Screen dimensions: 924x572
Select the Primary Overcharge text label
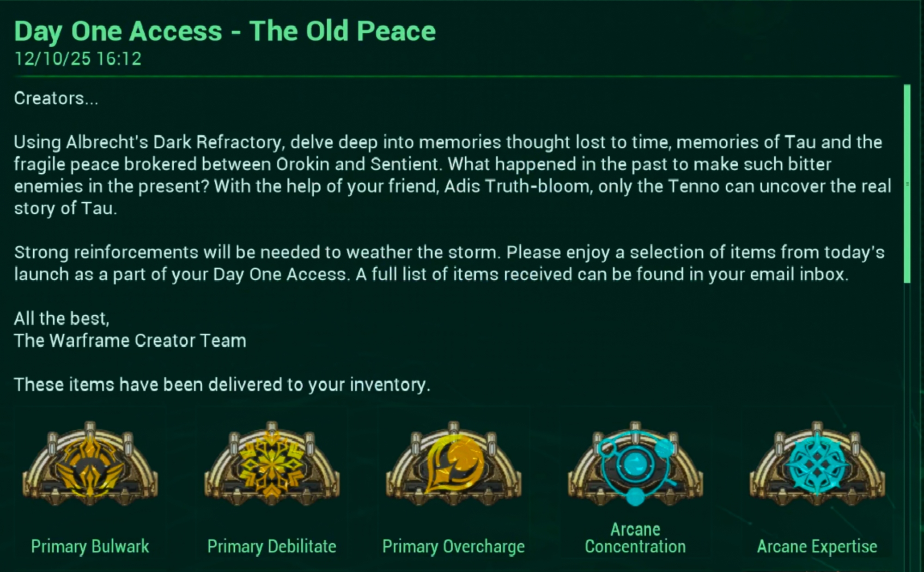point(454,547)
